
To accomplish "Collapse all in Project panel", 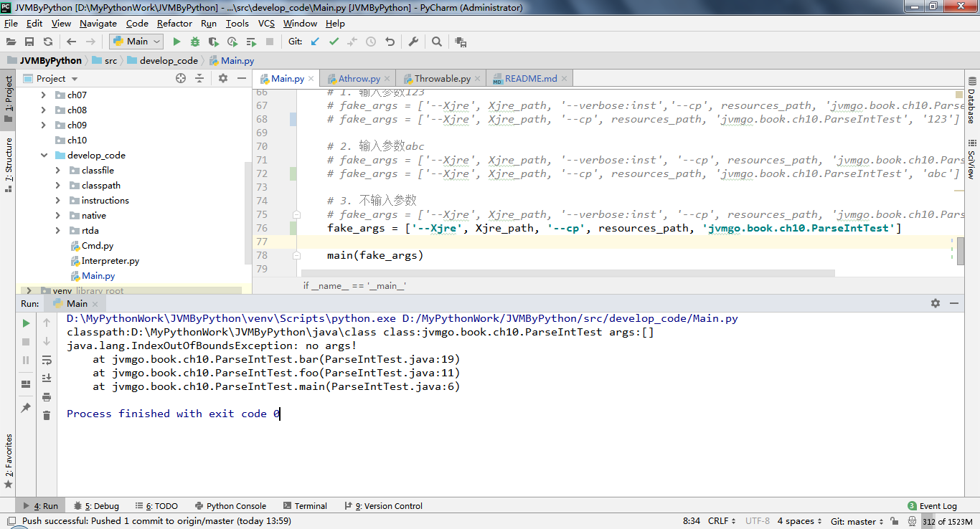I will (x=199, y=78).
